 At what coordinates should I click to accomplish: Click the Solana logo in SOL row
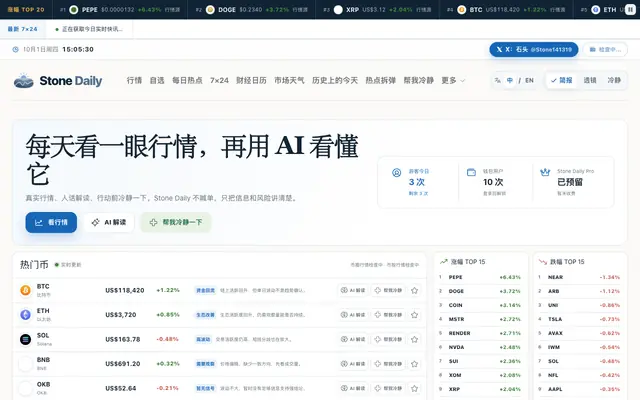[x=25, y=339]
